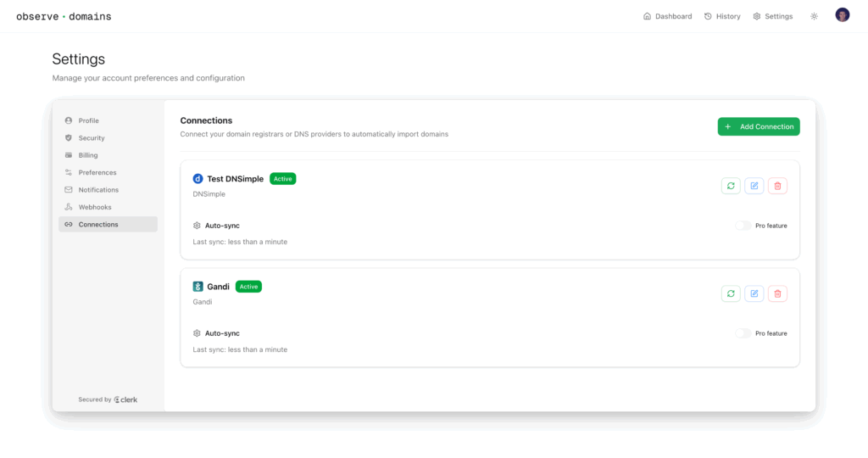This screenshot has height=458, width=868.
Task: Click the Add Connection button
Action: [759, 126]
